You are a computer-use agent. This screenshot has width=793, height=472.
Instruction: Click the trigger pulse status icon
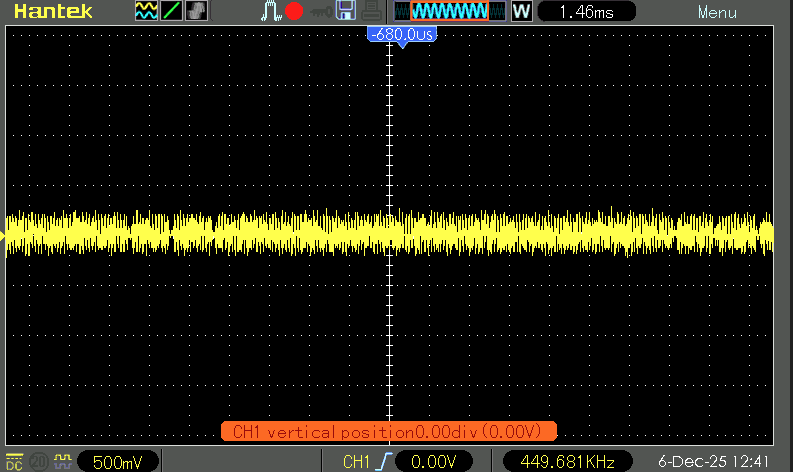(x=271, y=12)
